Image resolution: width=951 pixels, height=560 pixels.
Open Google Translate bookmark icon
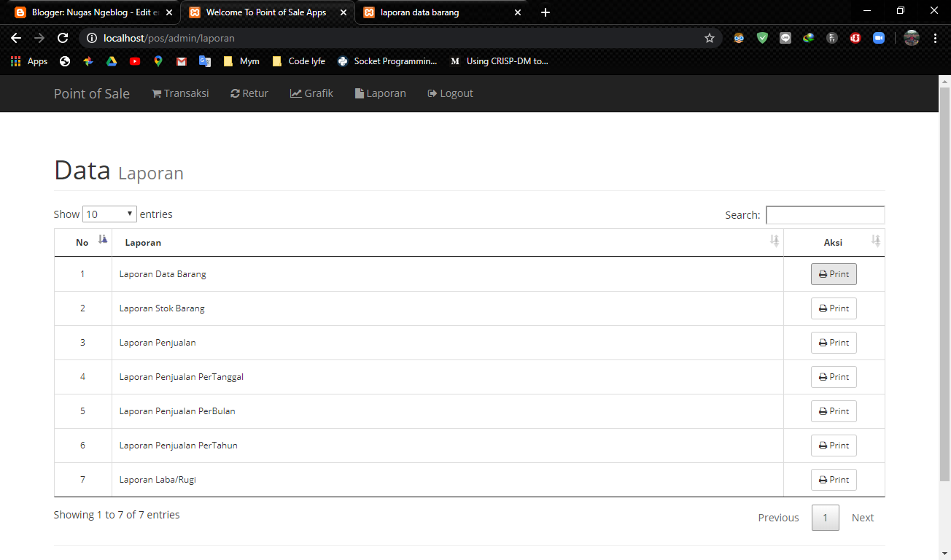[205, 61]
